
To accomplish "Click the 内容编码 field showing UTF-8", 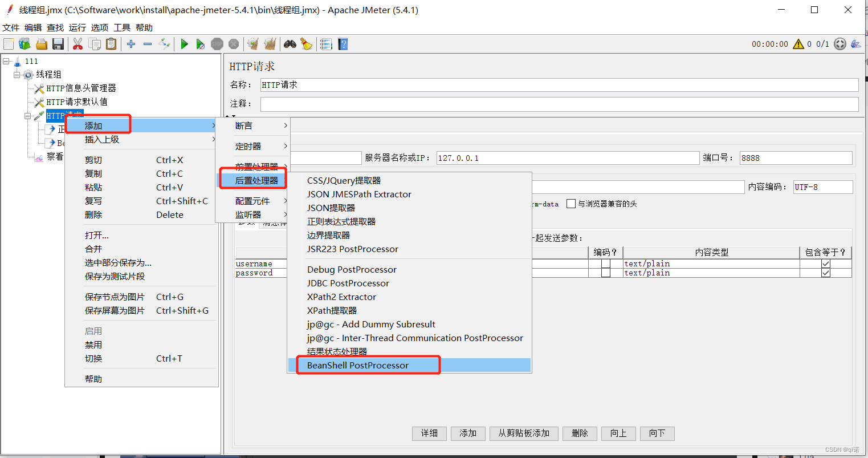I will pyautogui.click(x=823, y=187).
